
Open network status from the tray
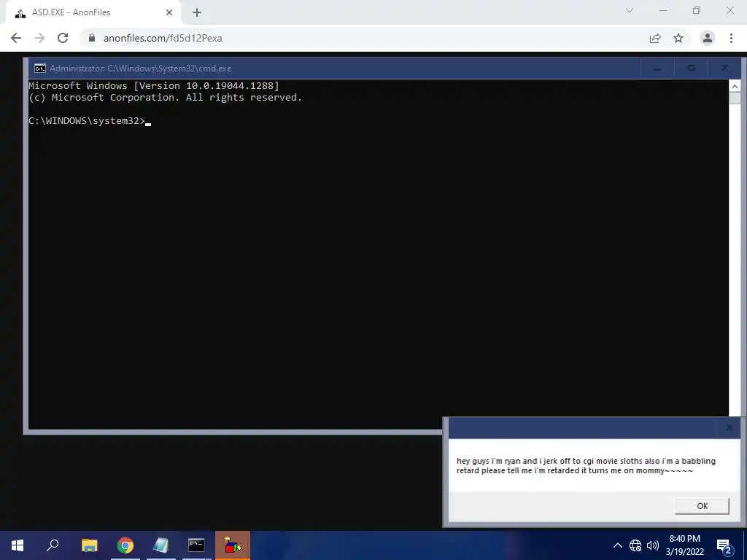coord(635,545)
